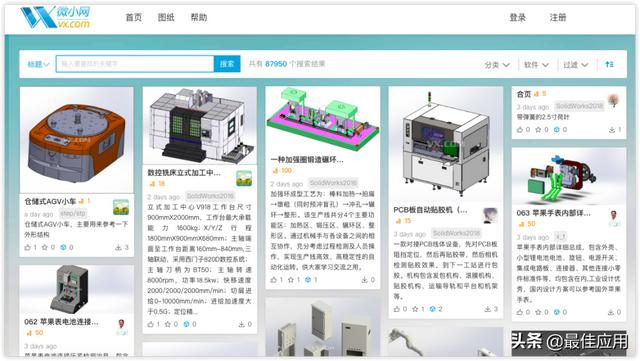This screenshot has height=361, width=640.
Task: Expand the 标题 search type dropdown
Action: coord(38,65)
